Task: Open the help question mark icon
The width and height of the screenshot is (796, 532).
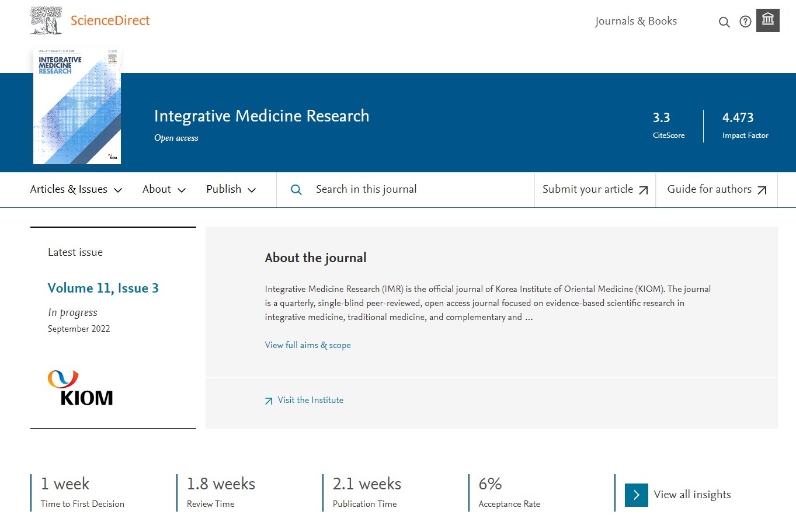Action: (x=745, y=22)
